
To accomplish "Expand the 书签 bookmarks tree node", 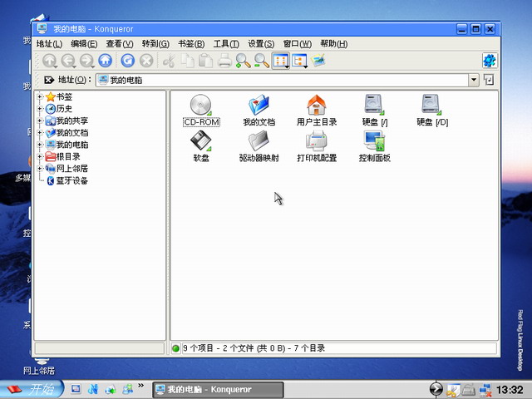I will click(x=40, y=97).
